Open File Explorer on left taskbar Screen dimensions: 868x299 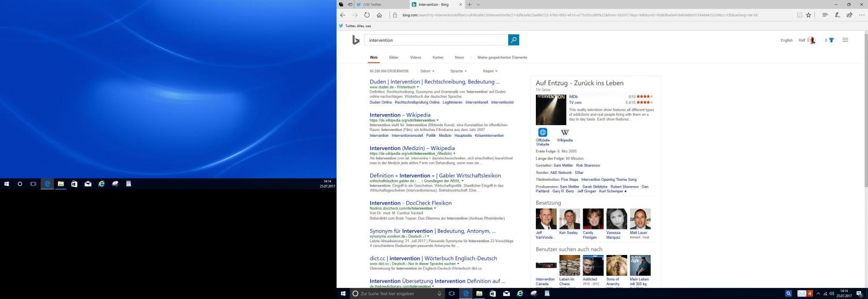pyautogui.click(x=61, y=184)
